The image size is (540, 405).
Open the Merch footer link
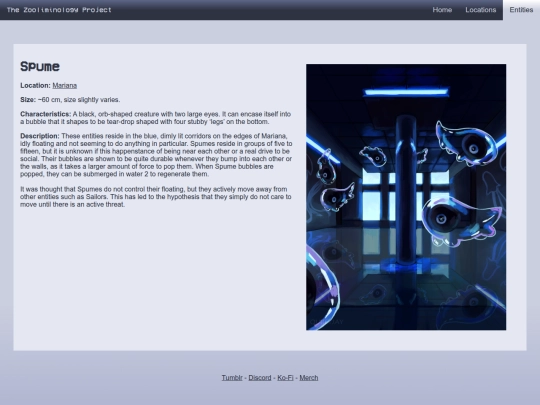[x=309, y=377]
